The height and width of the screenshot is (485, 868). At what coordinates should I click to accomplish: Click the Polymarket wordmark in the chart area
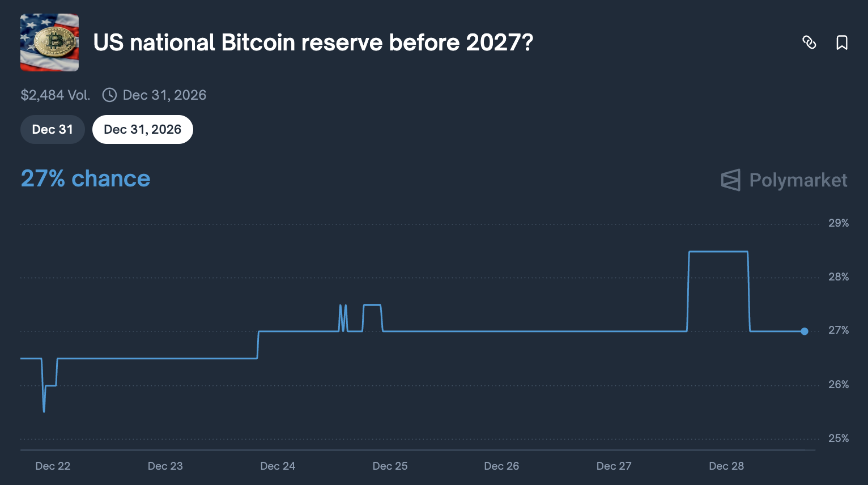coord(798,180)
